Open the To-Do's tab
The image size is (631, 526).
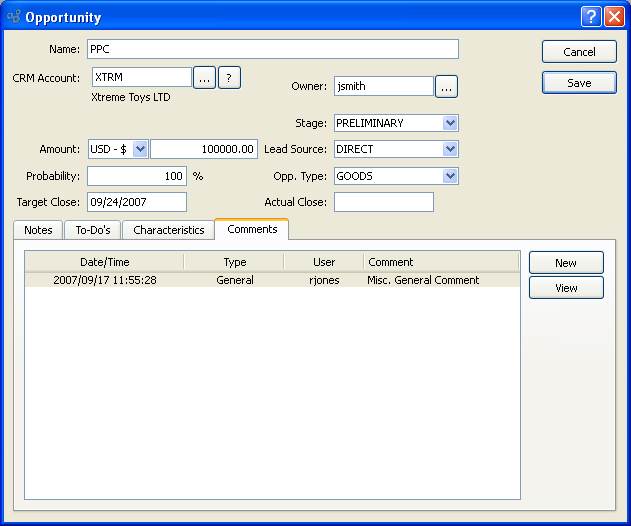[x=93, y=230]
